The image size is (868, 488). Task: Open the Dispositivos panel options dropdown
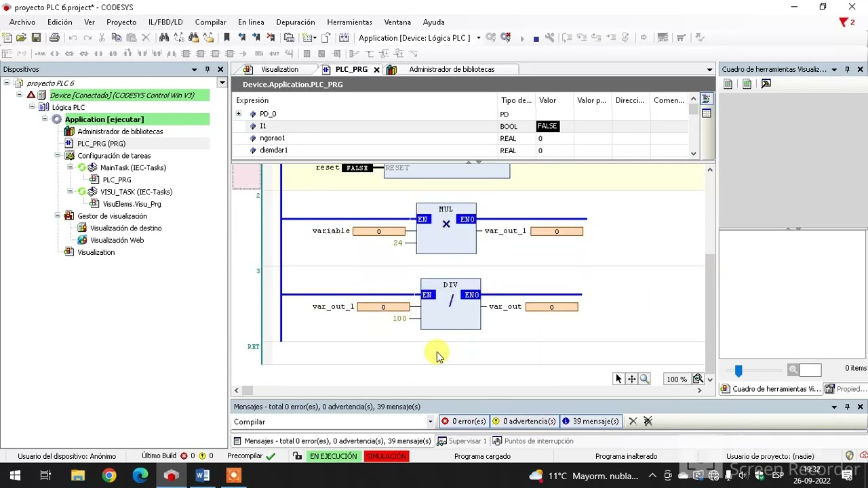point(195,69)
